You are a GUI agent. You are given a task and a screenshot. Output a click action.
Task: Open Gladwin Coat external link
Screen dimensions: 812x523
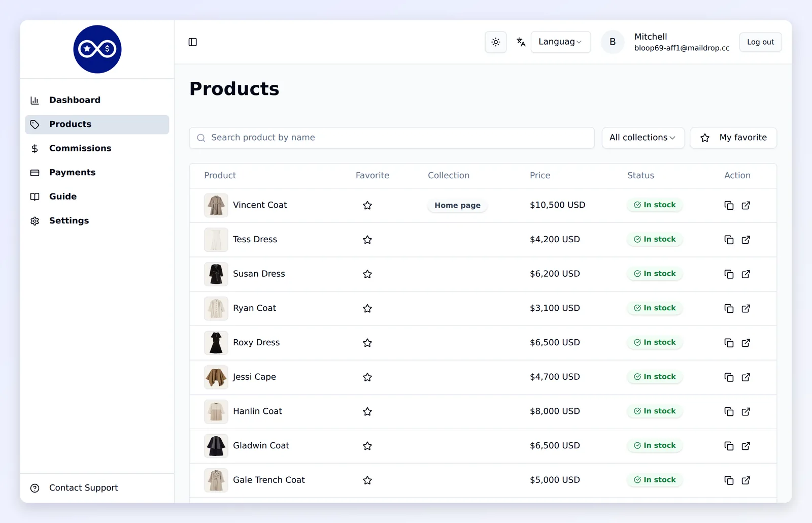tap(746, 446)
